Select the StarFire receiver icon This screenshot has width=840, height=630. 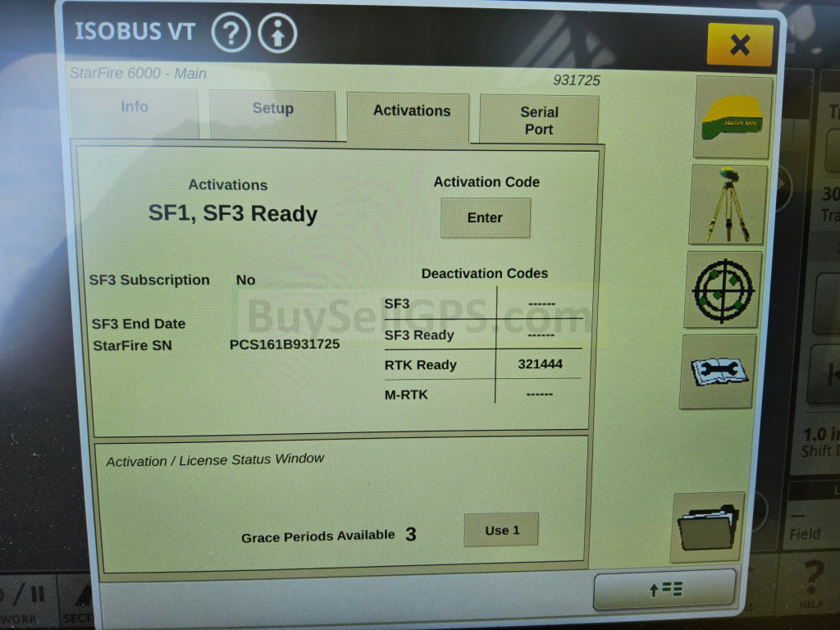point(733,117)
